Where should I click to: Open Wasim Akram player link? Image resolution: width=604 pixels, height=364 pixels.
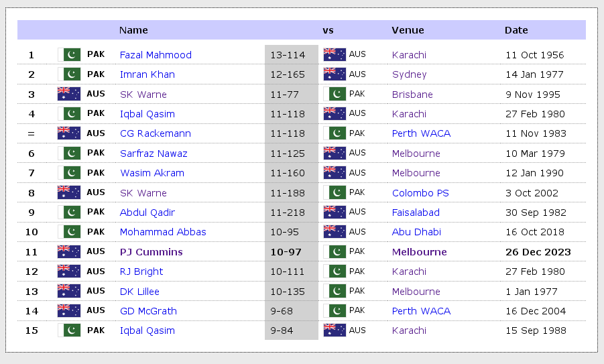pos(152,173)
